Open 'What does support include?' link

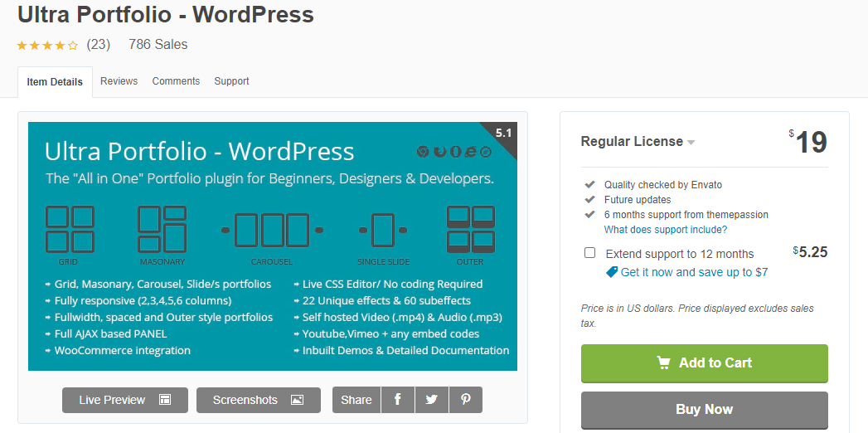point(666,229)
